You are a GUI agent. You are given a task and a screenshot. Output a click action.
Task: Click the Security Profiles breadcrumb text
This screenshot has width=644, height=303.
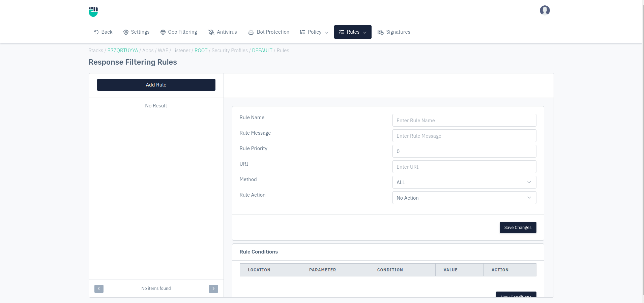coord(230,50)
